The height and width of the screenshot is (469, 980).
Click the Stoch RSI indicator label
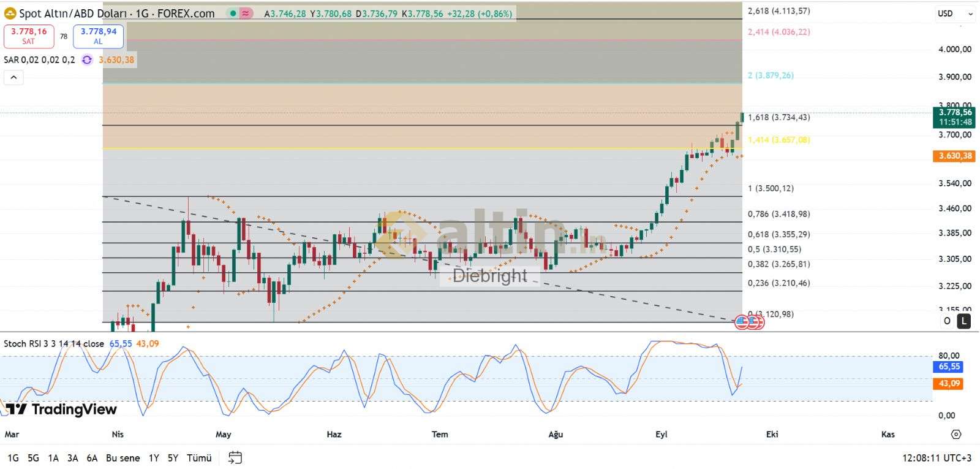click(54, 343)
